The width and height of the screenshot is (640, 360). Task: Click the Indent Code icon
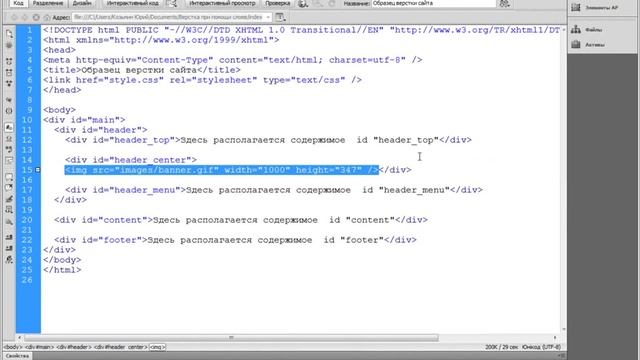coord(9,237)
